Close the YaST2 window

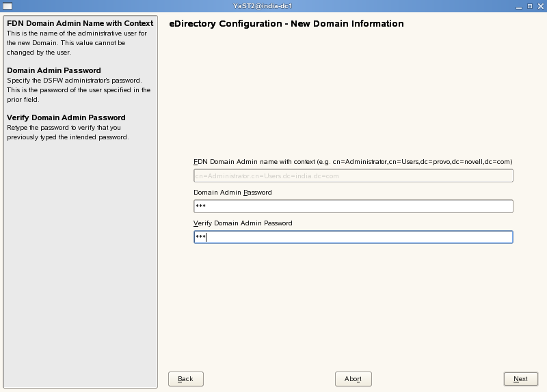pos(539,6)
